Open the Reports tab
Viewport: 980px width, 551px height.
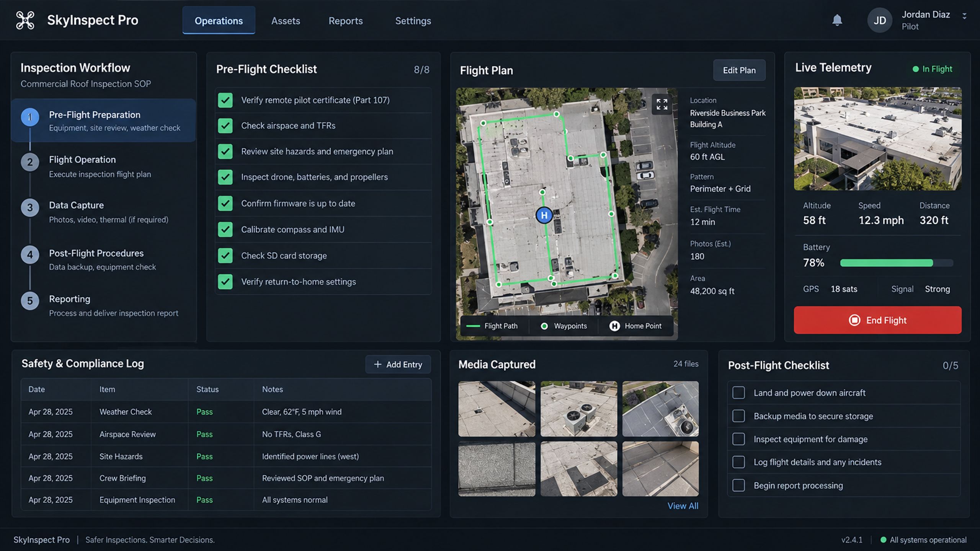346,21
